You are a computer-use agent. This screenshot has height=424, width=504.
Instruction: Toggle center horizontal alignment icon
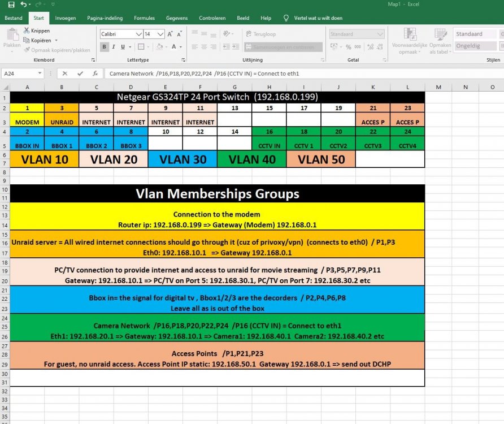(204, 47)
